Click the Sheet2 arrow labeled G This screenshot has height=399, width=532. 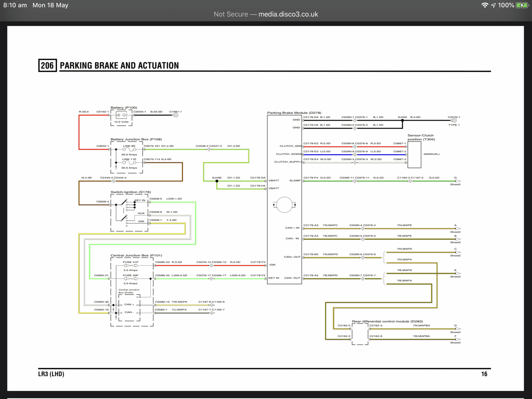pyautogui.click(x=458, y=181)
